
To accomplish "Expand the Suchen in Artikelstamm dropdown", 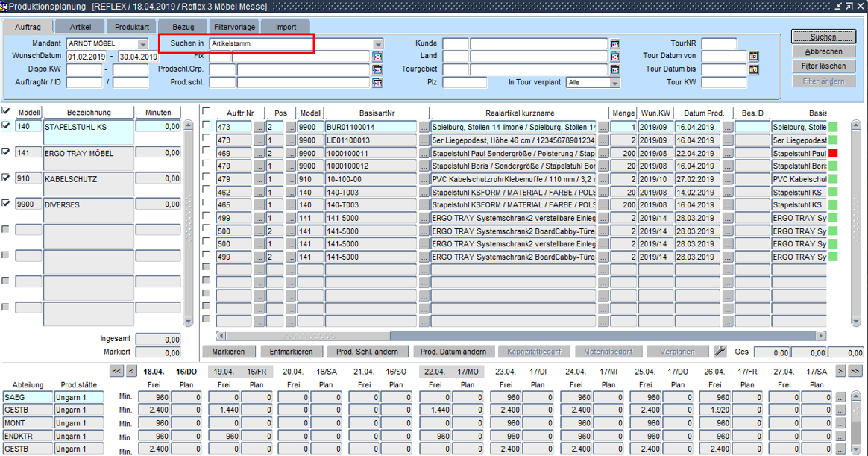I will 378,44.
